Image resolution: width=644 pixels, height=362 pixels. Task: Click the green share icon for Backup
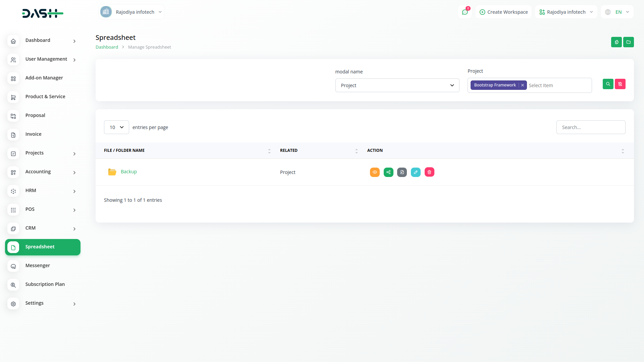click(x=388, y=172)
